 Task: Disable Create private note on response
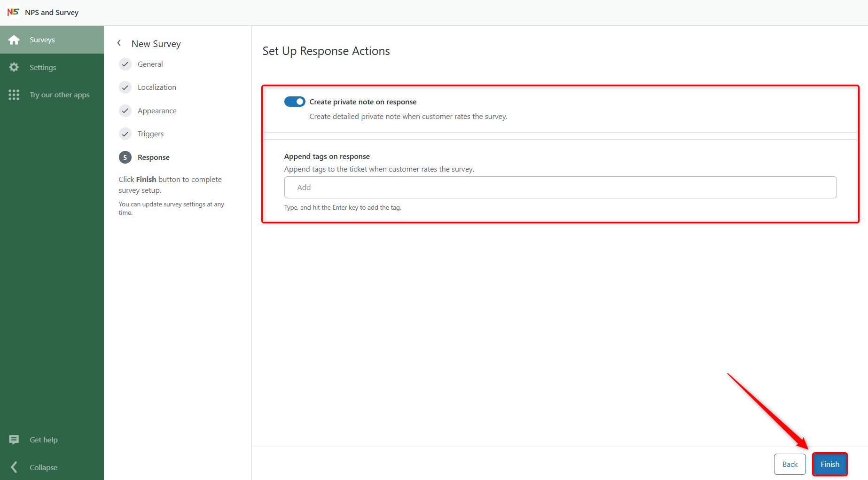(295, 101)
